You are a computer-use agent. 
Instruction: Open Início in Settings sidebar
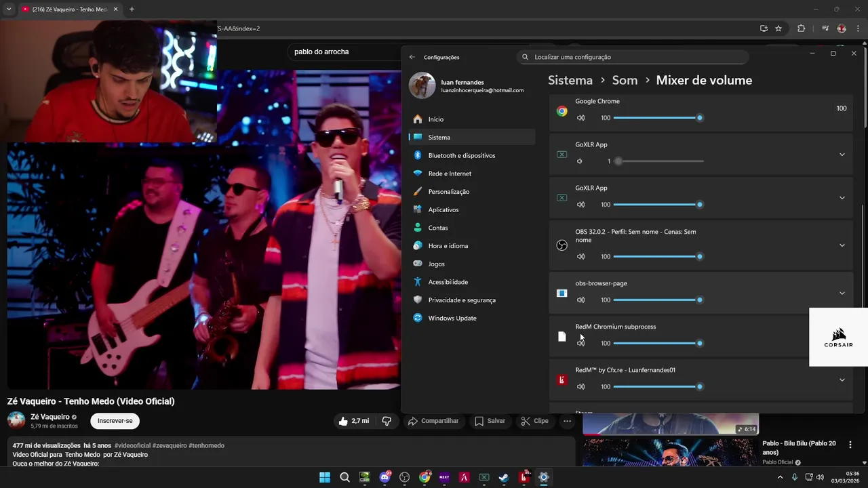click(472, 119)
